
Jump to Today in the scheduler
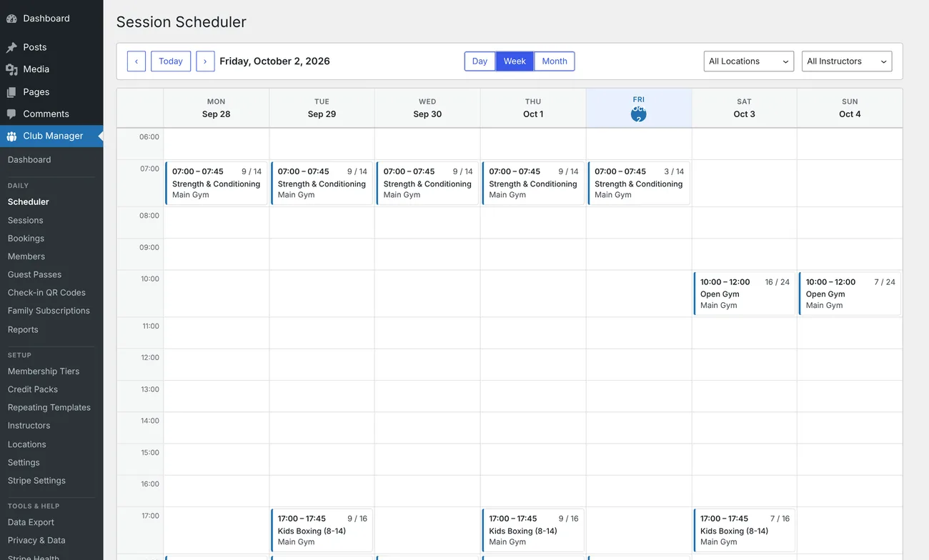click(171, 61)
